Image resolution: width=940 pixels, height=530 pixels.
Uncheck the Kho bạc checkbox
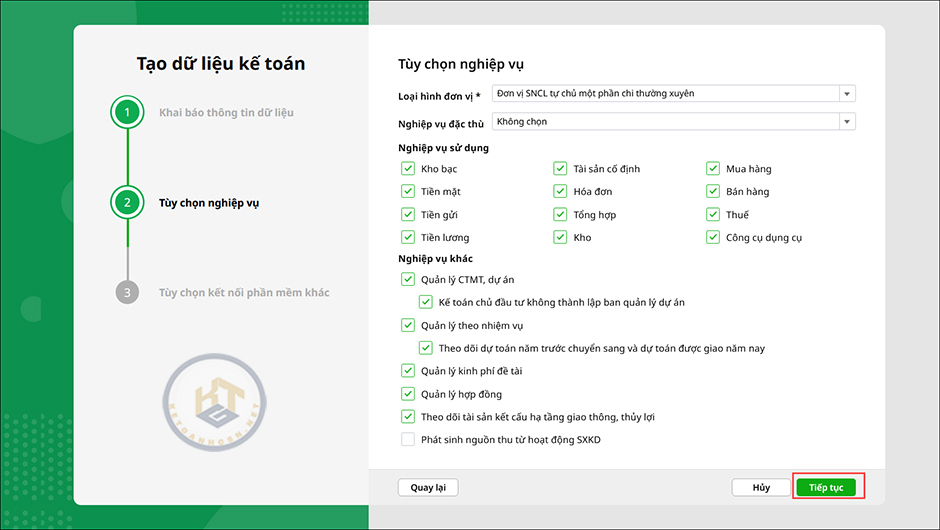(x=408, y=169)
